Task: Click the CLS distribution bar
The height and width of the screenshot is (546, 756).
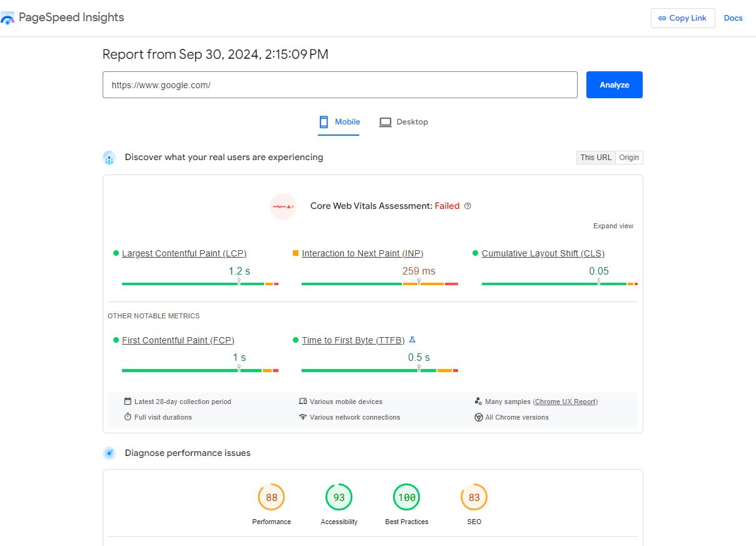Action: click(559, 284)
